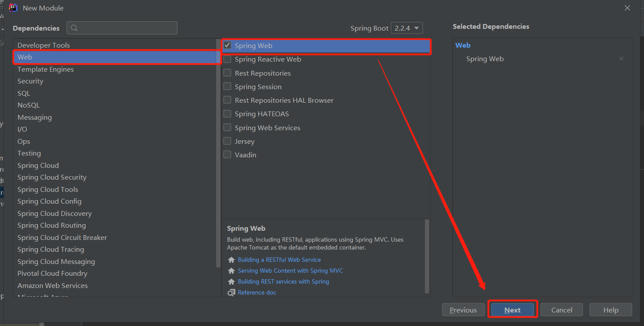Focus the dependencies search field
The height and width of the screenshot is (326, 644).
coord(122,28)
